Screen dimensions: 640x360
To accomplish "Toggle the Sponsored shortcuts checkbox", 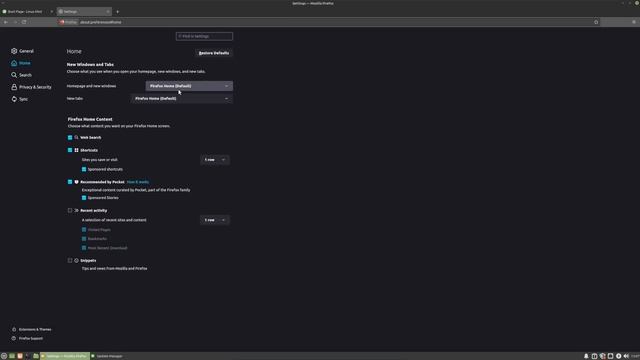I will [x=84, y=169].
